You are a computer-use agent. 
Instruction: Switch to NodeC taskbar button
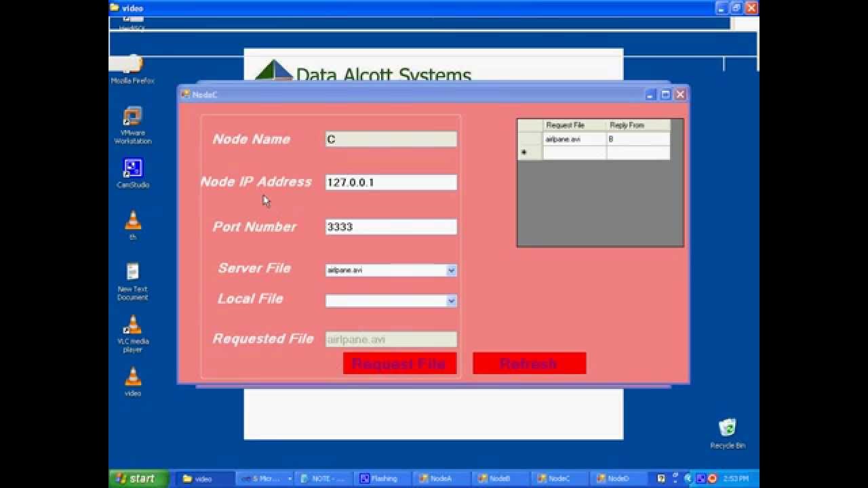coord(560,479)
